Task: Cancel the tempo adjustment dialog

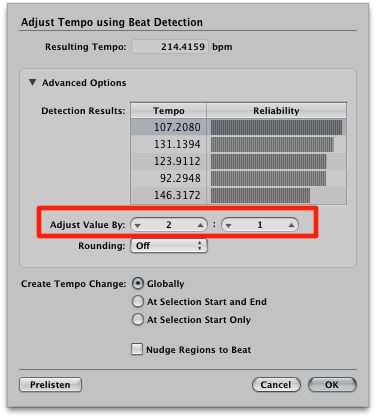Action: [x=276, y=385]
